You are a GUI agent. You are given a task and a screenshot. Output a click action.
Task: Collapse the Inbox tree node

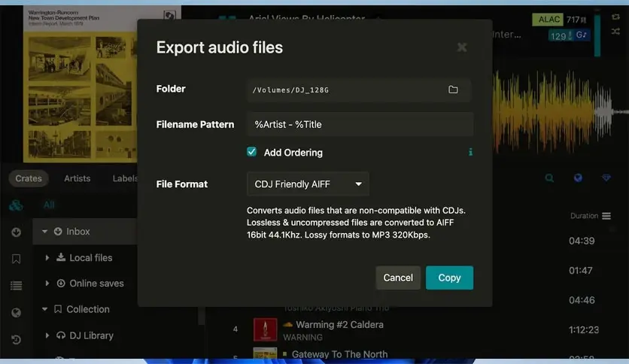[45, 232]
